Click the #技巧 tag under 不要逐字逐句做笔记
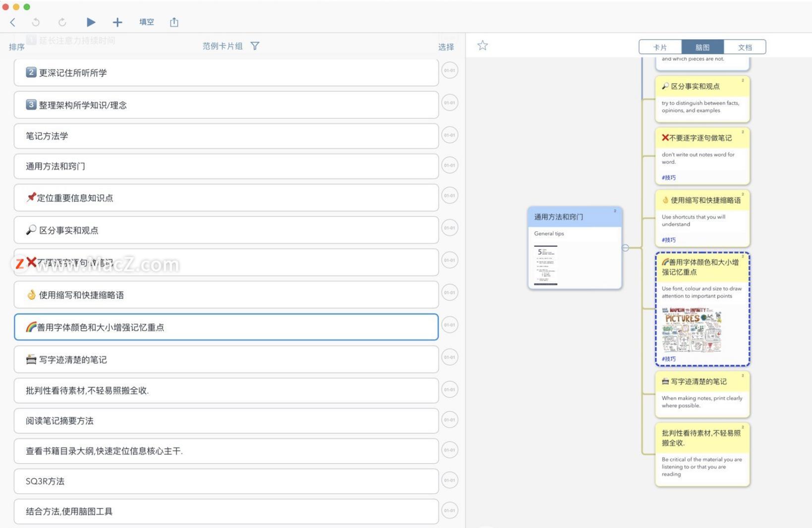Screen dimensions: 812x528 (669, 177)
